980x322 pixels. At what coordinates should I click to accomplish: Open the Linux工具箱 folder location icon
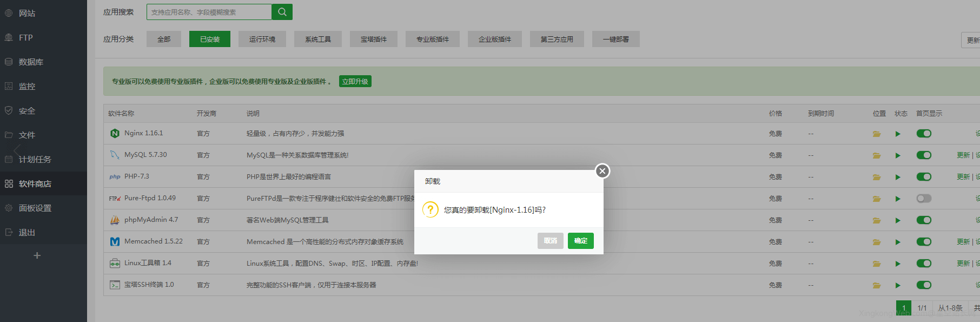tap(877, 264)
